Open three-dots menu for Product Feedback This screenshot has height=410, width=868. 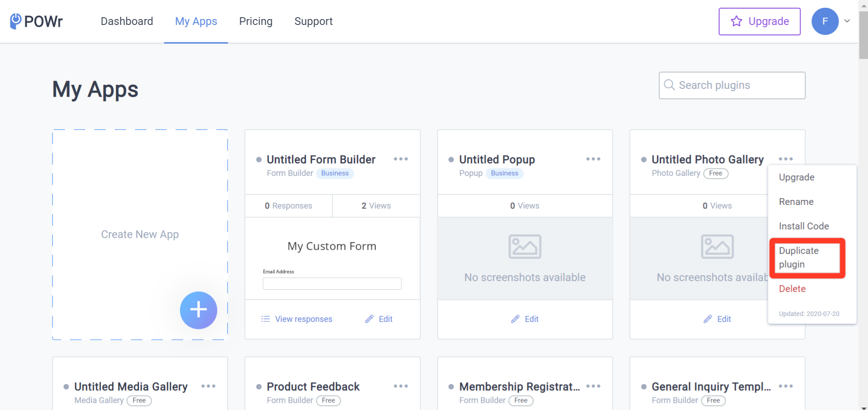point(401,386)
